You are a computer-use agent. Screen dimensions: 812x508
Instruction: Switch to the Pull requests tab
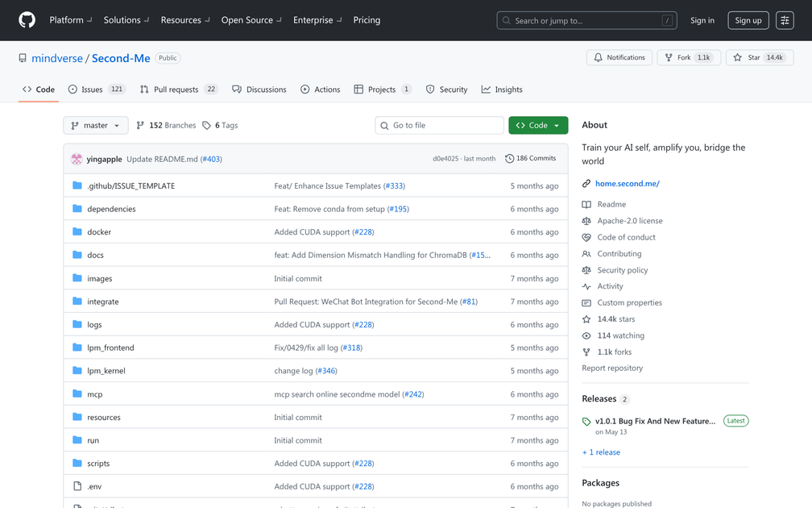tap(176, 90)
